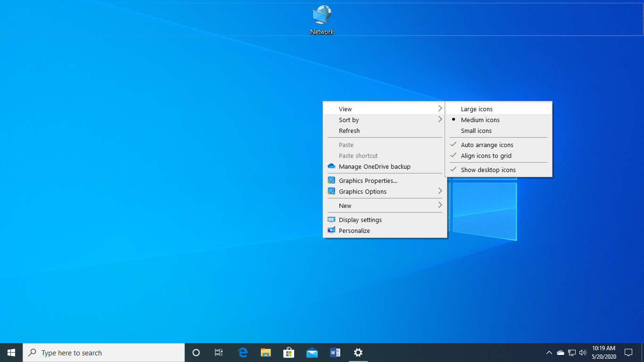This screenshot has height=362, width=644.
Task: Launch Microsoft Edge from the taskbar
Action: [243, 353]
